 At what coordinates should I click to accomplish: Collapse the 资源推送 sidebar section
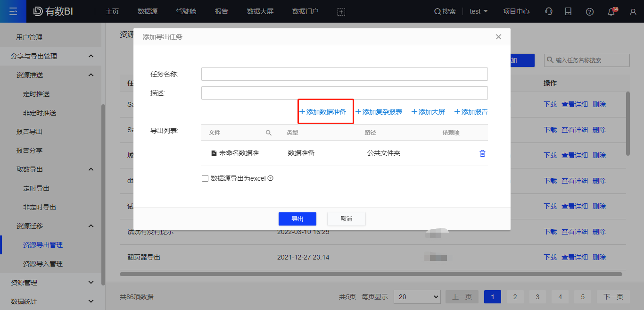click(x=91, y=75)
